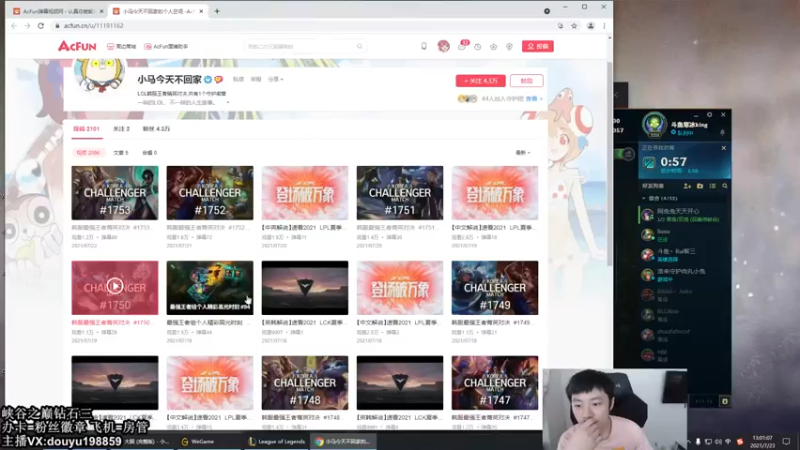This screenshot has width=800, height=450.
Task: Open Challenger Match #1748 thumbnail
Action: (305, 383)
